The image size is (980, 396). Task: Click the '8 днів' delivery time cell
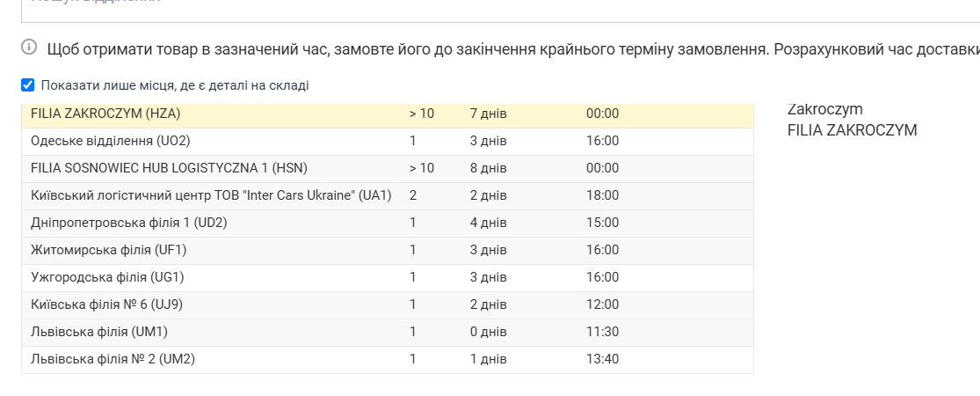pyautogui.click(x=488, y=168)
